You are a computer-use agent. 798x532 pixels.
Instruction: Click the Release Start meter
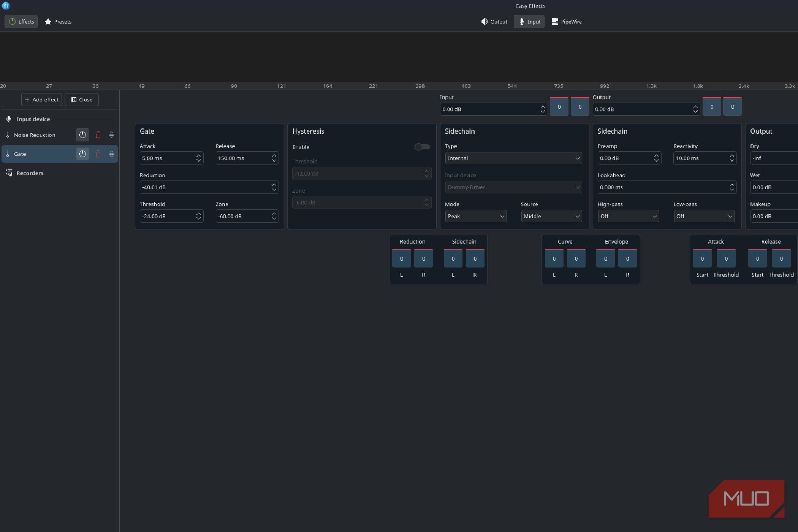(757, 258)
